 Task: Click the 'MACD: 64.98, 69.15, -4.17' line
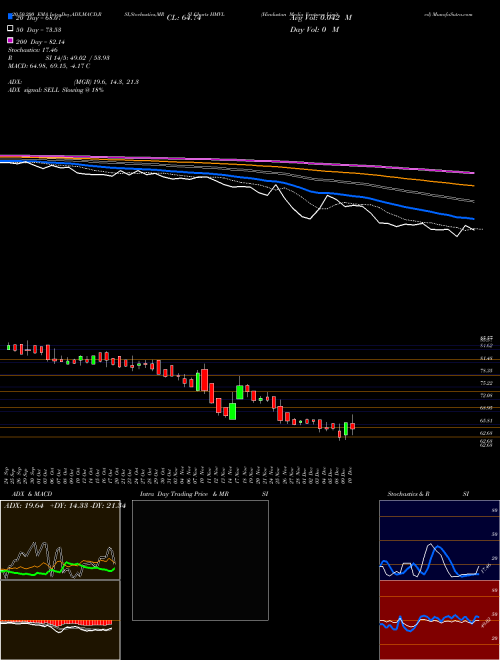49,66
